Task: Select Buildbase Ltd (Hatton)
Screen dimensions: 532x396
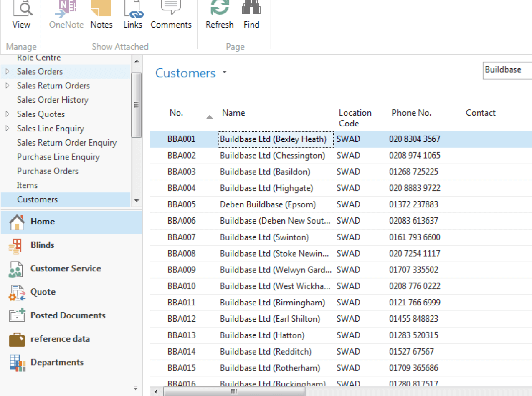Action: (262, 335)
